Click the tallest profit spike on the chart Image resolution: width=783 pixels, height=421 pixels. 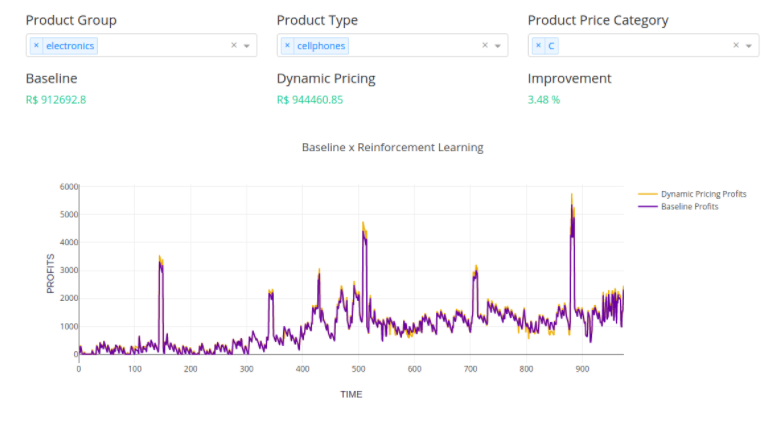[572, 198]
